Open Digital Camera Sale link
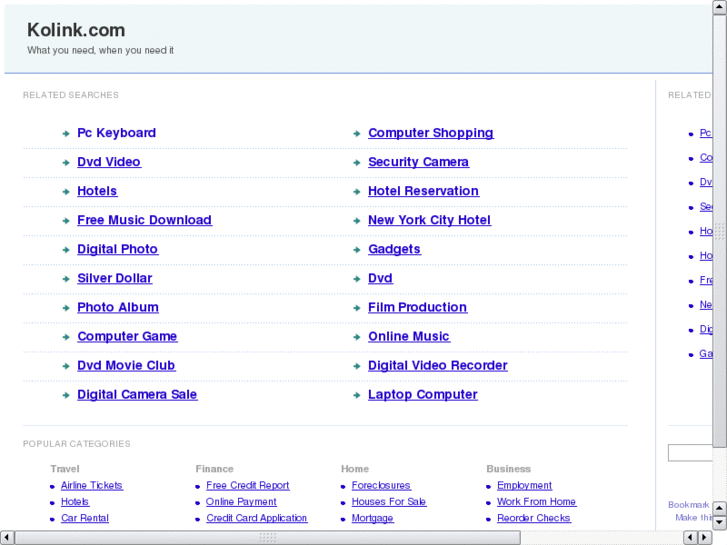 click(x=137, y=395)
